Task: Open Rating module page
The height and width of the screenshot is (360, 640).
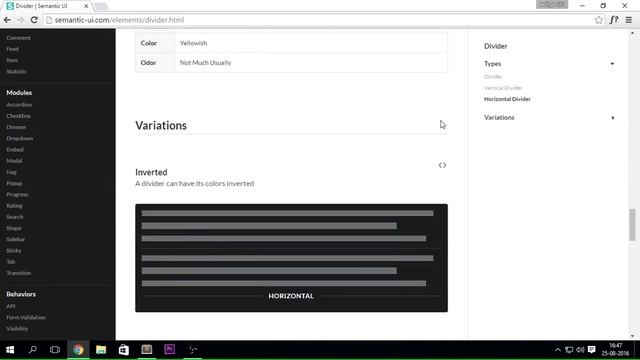Action: click(x=14, y=206)
